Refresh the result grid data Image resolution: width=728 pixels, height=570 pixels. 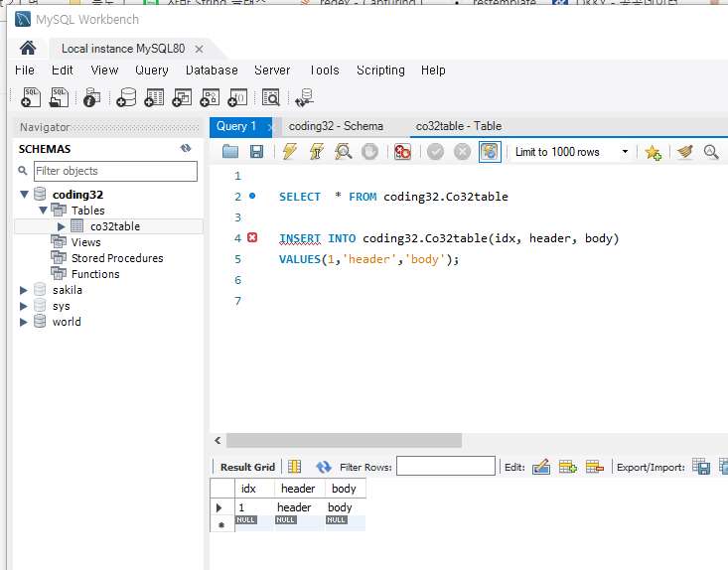point(324,467)
